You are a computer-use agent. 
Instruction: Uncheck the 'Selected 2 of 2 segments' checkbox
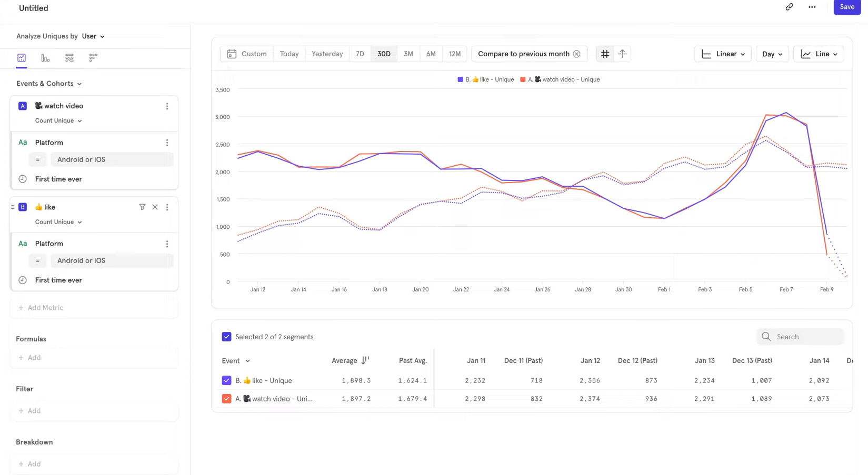pos(227,337)
